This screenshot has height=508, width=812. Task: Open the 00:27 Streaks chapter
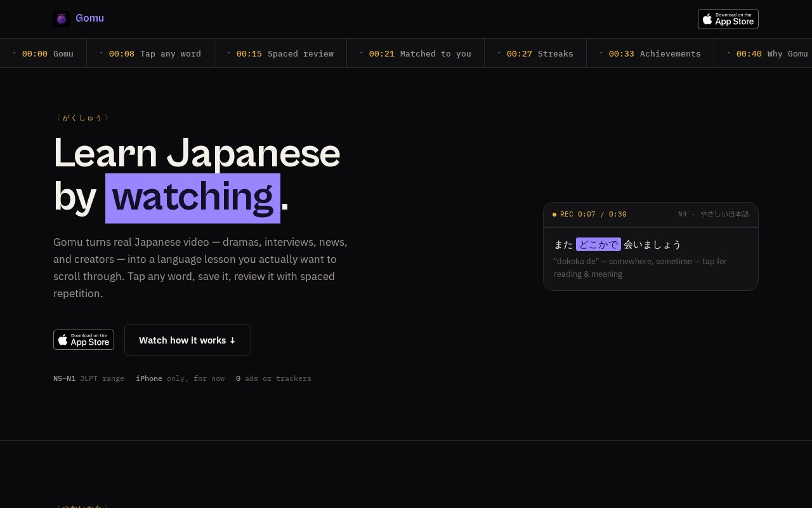(535, 53)
